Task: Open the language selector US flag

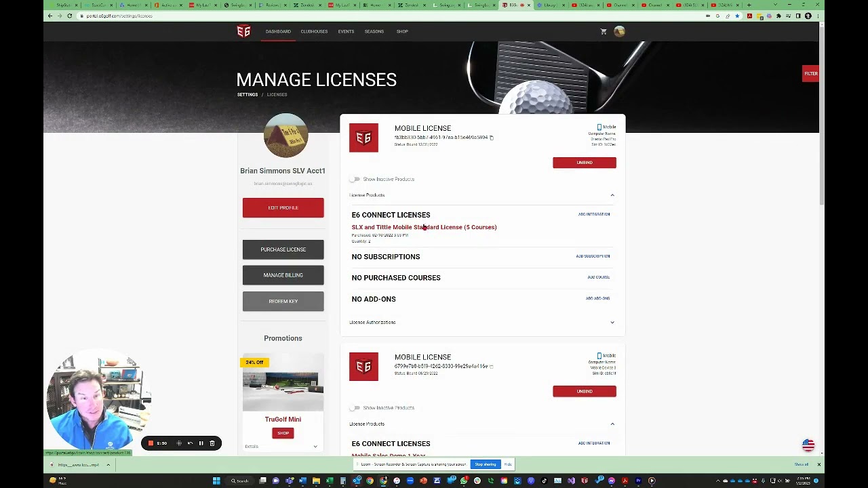Action: [808, 445]
